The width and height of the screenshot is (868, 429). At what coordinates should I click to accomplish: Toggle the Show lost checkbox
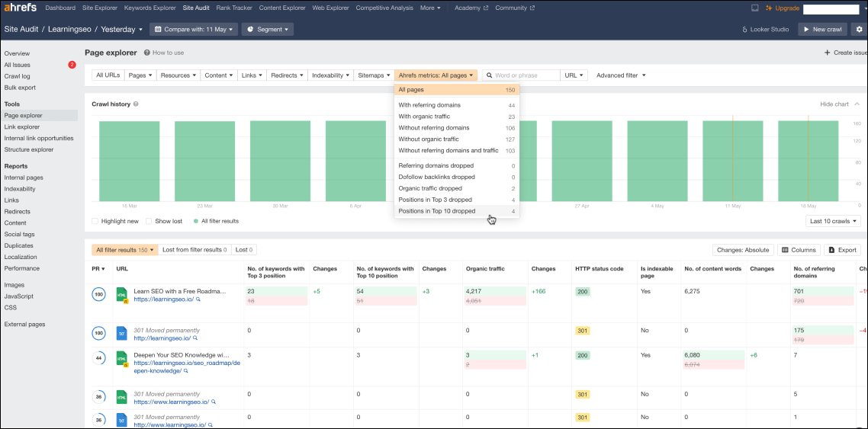149,221
